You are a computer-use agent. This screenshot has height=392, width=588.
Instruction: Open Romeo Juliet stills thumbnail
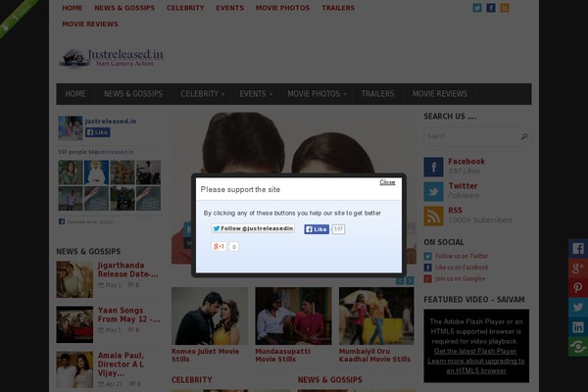pyautogui.click(x=210, y=316)
